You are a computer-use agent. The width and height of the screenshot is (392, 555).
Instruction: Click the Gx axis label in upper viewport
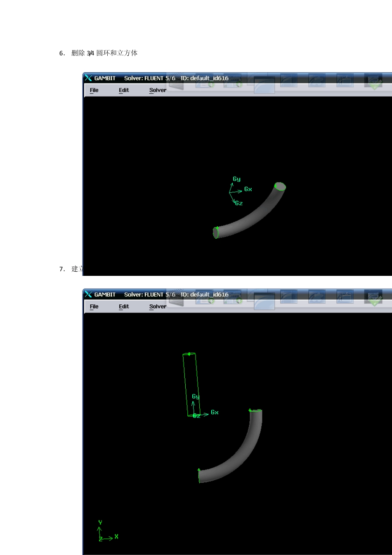[x=248, y=189]
